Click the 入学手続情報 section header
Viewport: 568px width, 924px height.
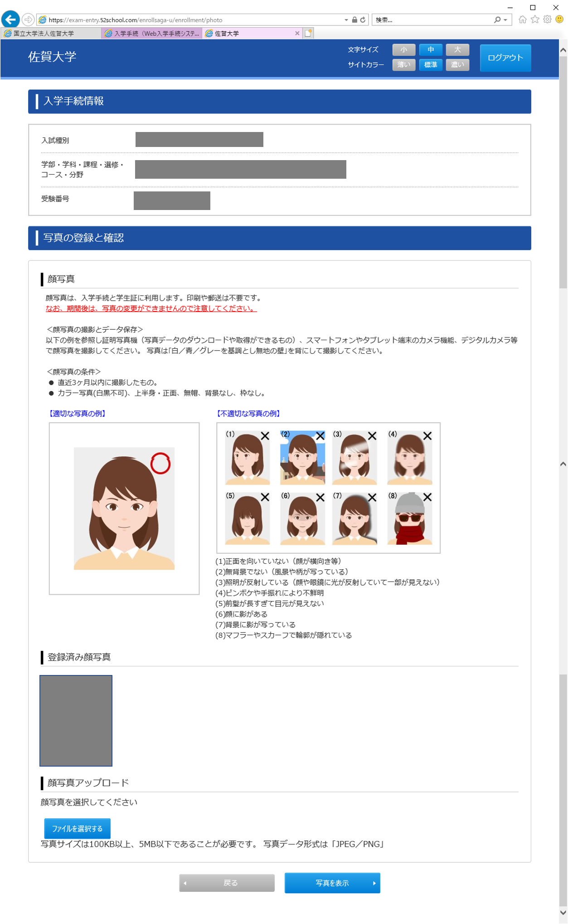pyautogui.click(x=280, y=102)
